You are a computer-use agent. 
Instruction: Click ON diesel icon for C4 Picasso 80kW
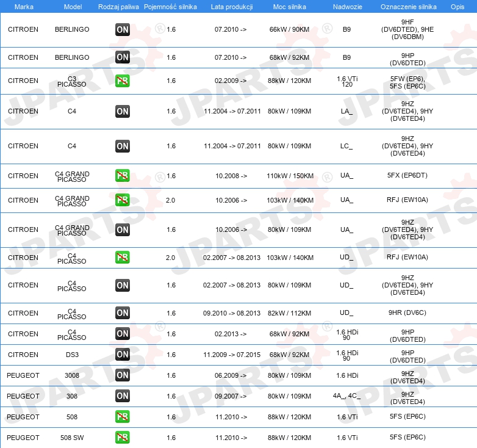123,285
